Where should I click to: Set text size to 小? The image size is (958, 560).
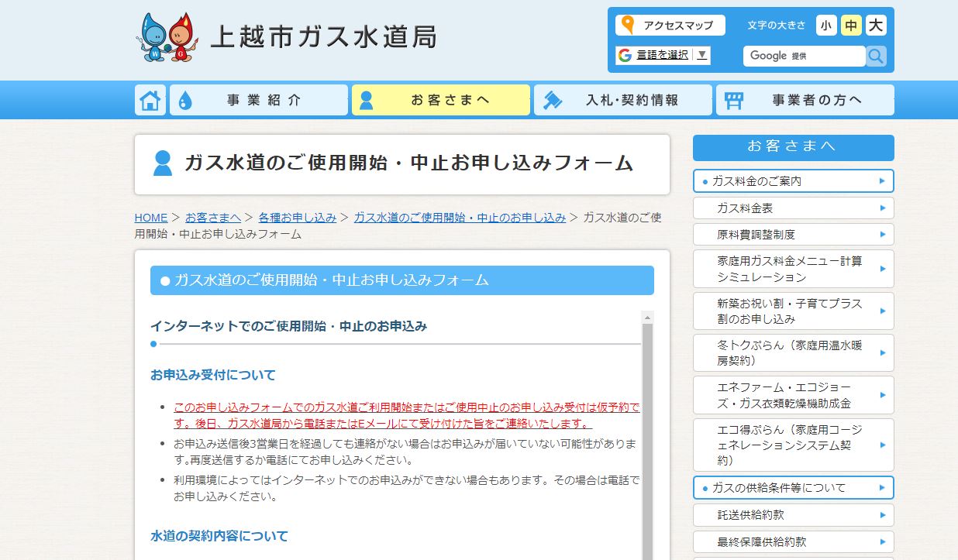point(826,26)
